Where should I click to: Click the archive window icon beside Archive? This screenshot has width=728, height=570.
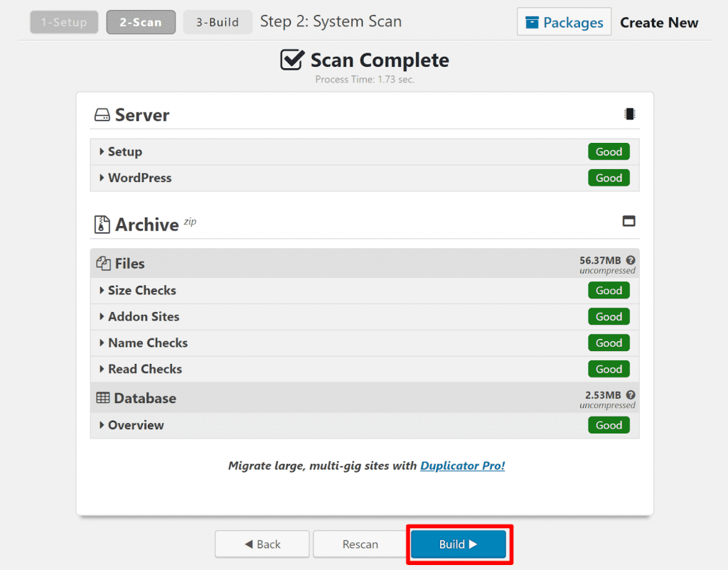point(628,221)
